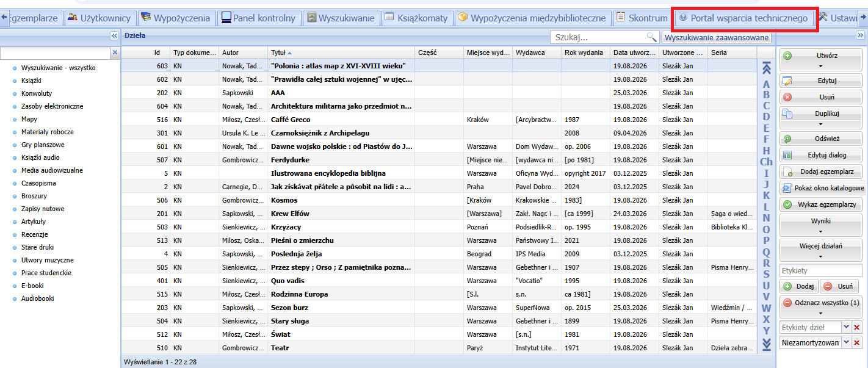
Task: Expand the Wyniki dropdown
Action: (821, 225)
